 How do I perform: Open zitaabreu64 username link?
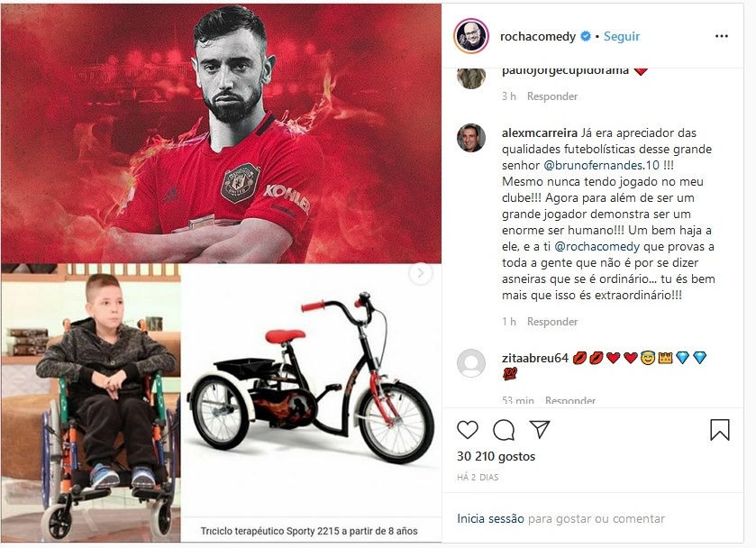(534, 358)
